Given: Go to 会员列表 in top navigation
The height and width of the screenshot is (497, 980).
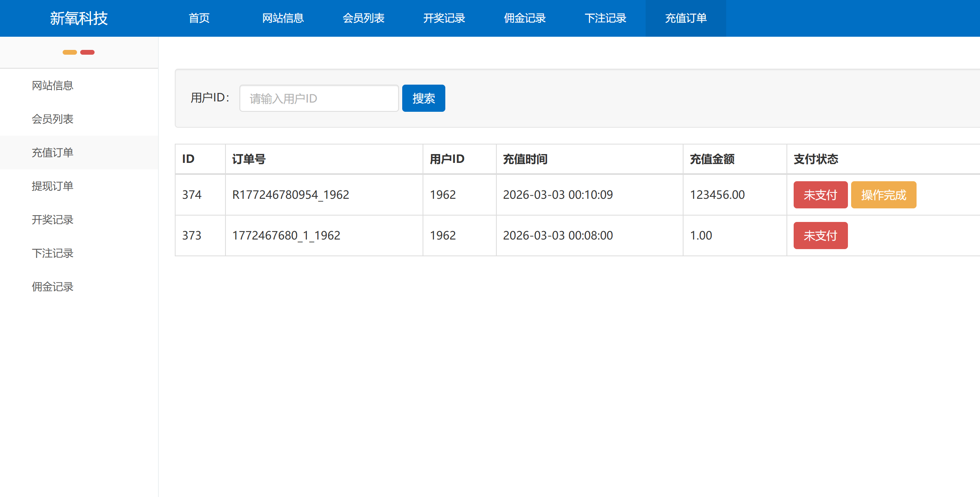Looking at the screenshot, I should click(x=364, y=18).
